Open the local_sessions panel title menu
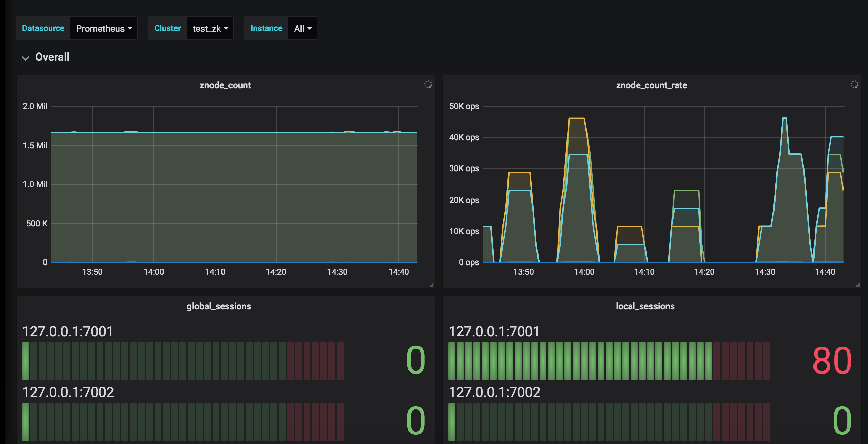 pyautogui.click(x=645, y=306)
